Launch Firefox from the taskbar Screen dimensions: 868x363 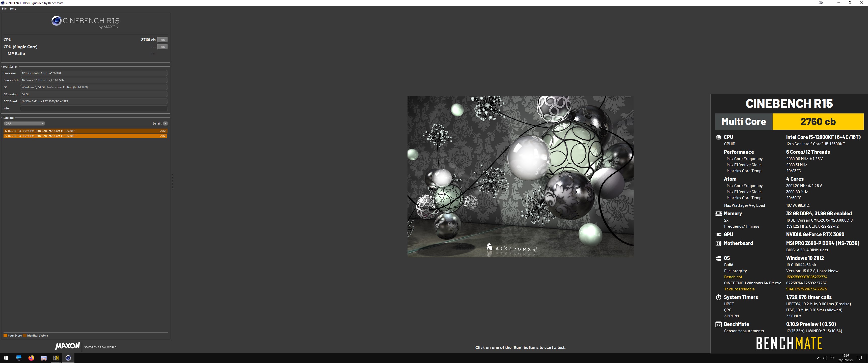tap(31, 358)
